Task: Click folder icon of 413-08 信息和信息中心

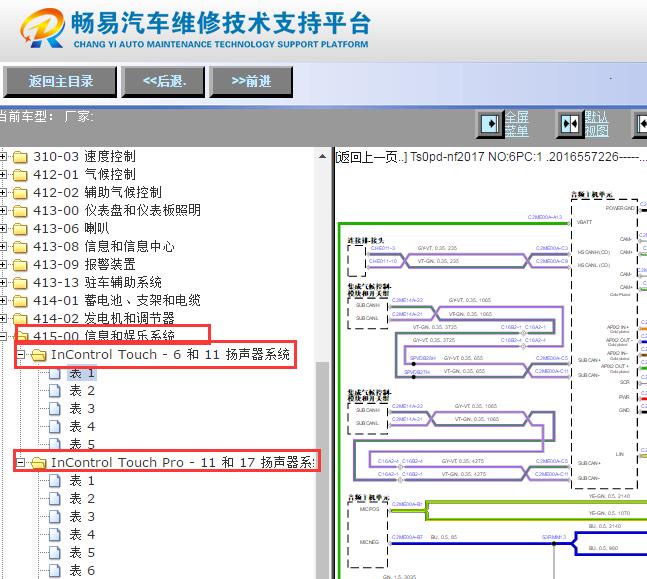Action: click(20, 247)
